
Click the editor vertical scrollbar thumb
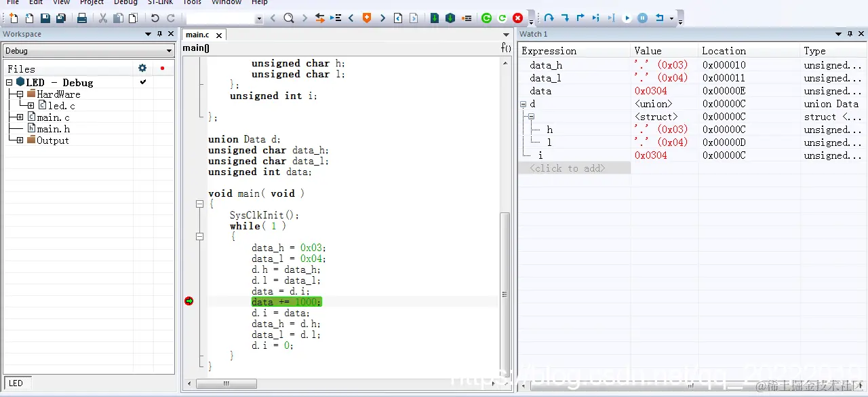(x=504, y=294)
